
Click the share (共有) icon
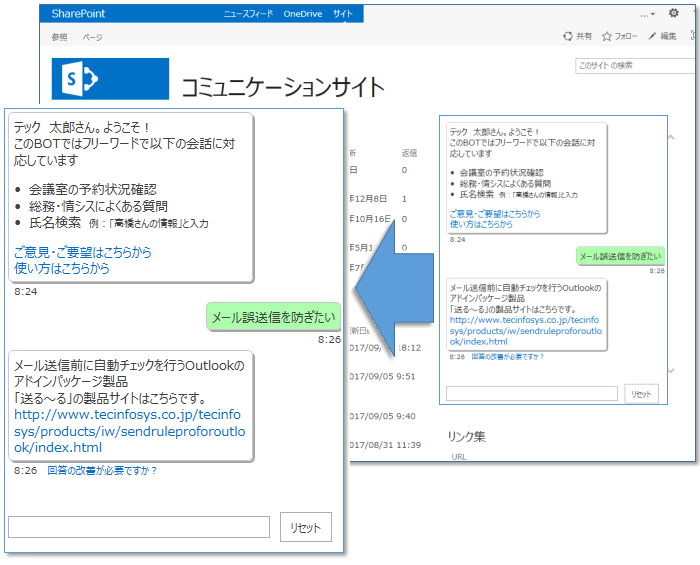pos(567,36)
